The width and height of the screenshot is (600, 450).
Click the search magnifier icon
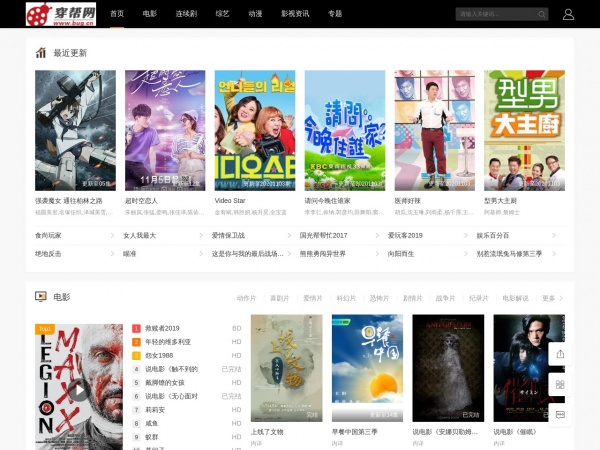point(541,15)
